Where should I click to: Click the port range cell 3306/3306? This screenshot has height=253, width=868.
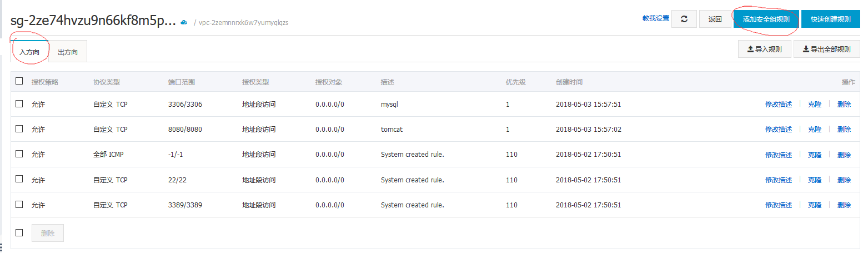tap(185, 104)
